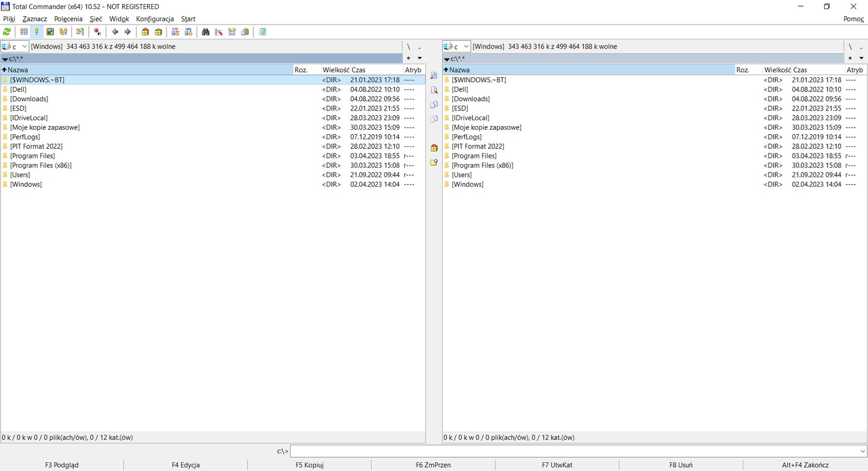Viewport: 868px width, 471px height.
Task: Click Edit file icon in middle bar
Action: (x=434, y=90)
